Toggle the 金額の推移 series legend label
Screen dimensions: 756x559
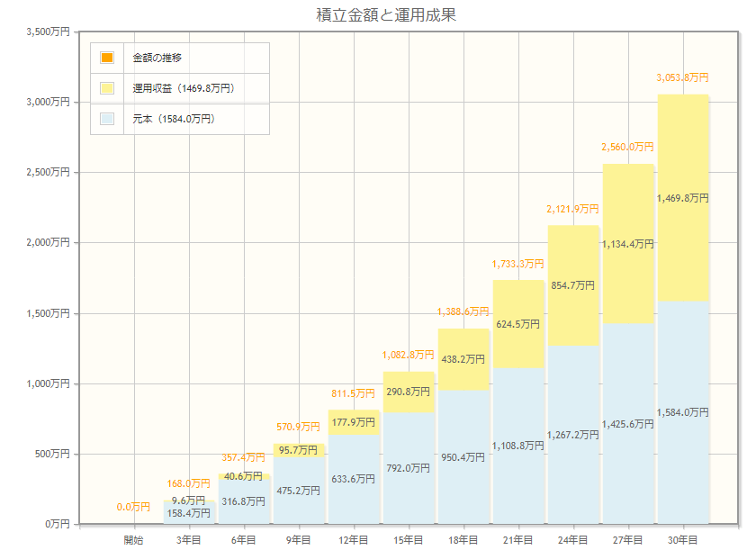pos(157,58)
